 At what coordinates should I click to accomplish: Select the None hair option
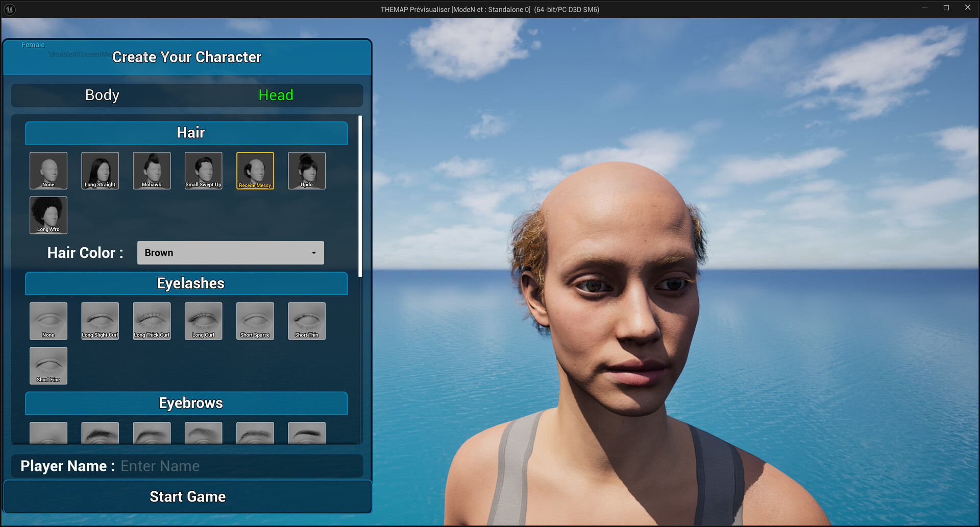[x=48, y=171]
